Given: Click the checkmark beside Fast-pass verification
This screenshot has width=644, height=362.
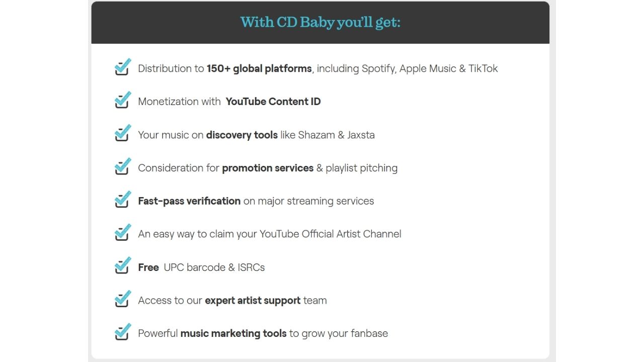Looking at the screenshot, I should (122, 200).
